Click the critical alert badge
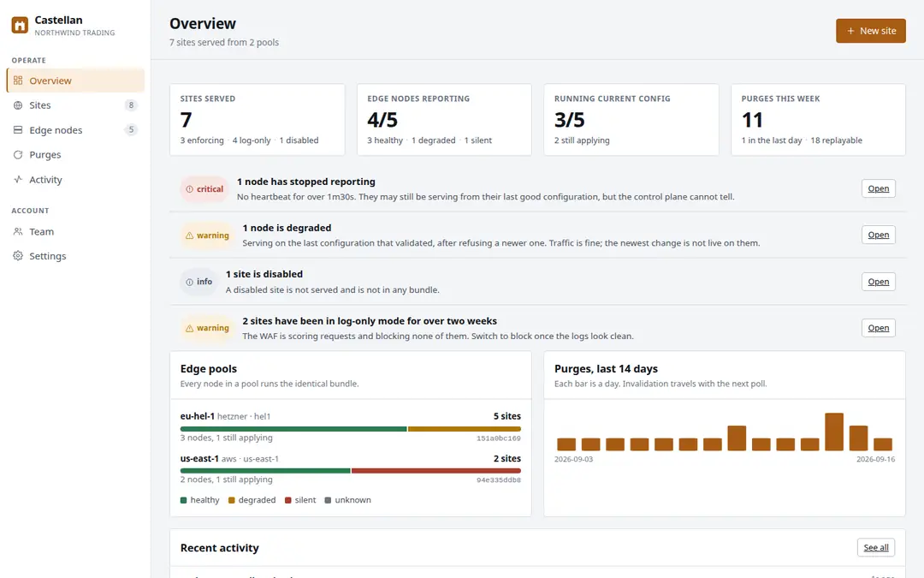The height and width of the screenshot is (578, 924). click(204, 189)
